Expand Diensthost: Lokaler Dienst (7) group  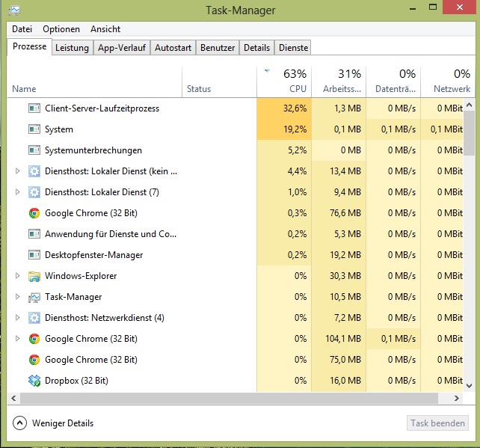coord(17,192)
